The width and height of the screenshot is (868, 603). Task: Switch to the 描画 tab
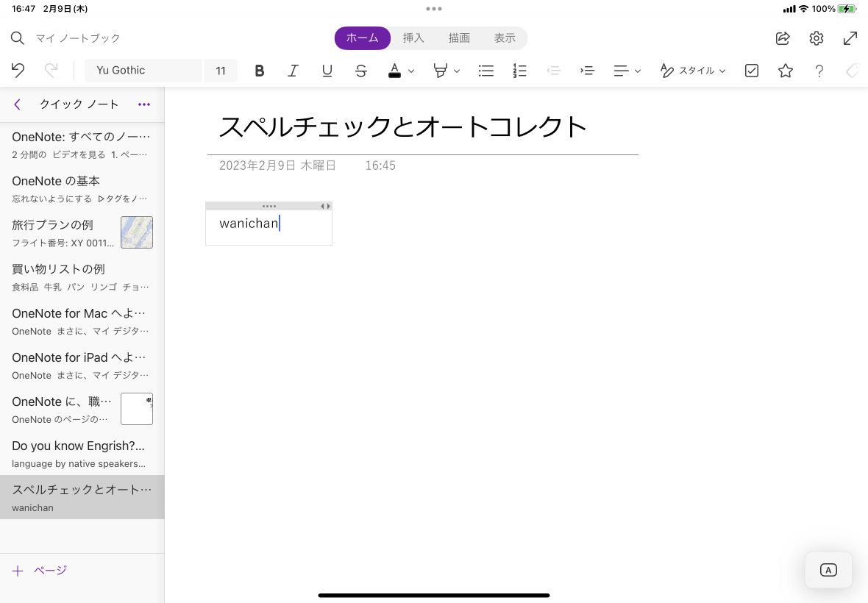pos(459,38)
